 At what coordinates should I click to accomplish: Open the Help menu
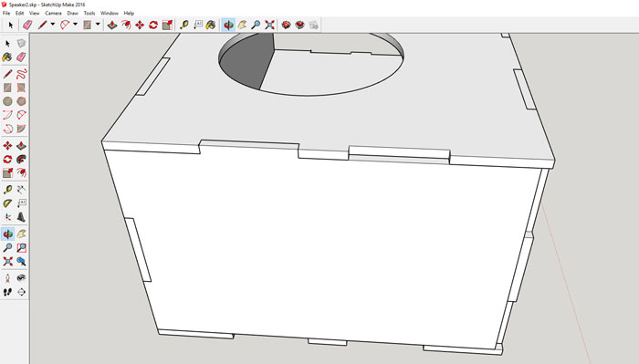pos(129,13)
